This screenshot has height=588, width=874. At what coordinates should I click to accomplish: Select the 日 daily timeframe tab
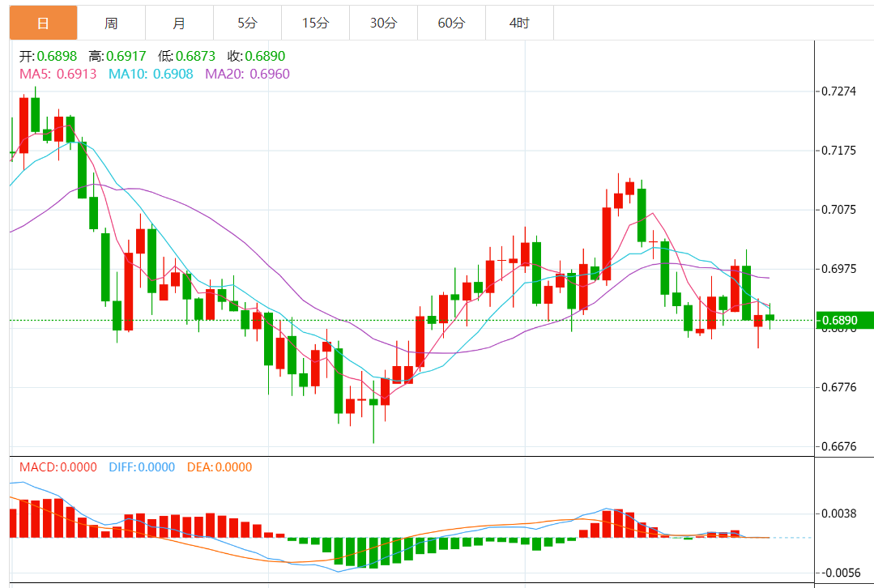pyautogui.click(x=44, y=23)
